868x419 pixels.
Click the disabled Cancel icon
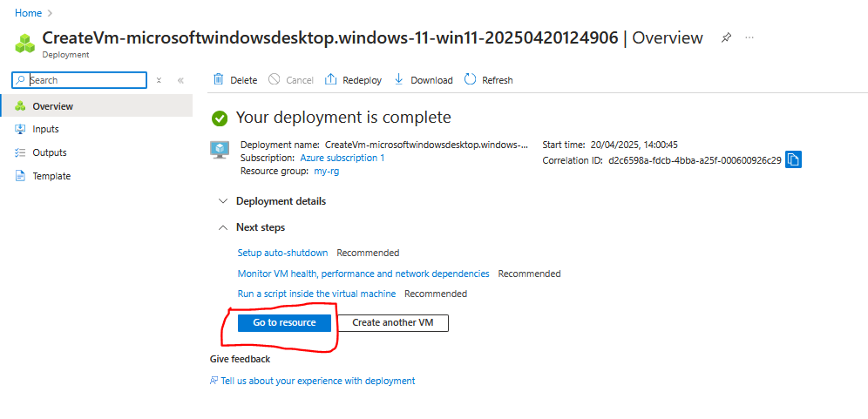pos(274,79)
